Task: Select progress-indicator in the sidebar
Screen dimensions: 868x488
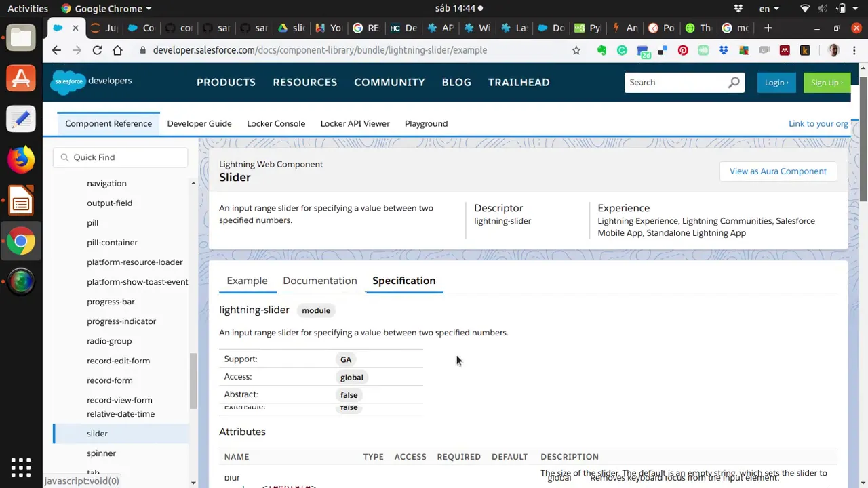Action: point(121,321)
